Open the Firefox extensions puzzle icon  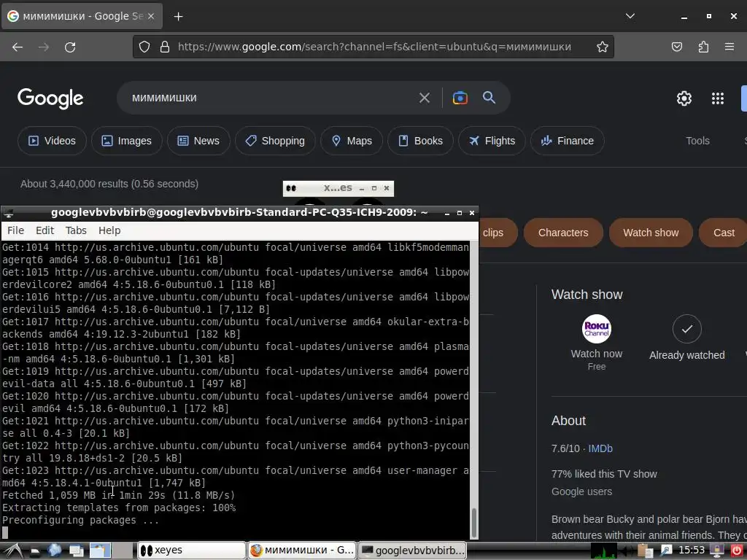point(703,47)
